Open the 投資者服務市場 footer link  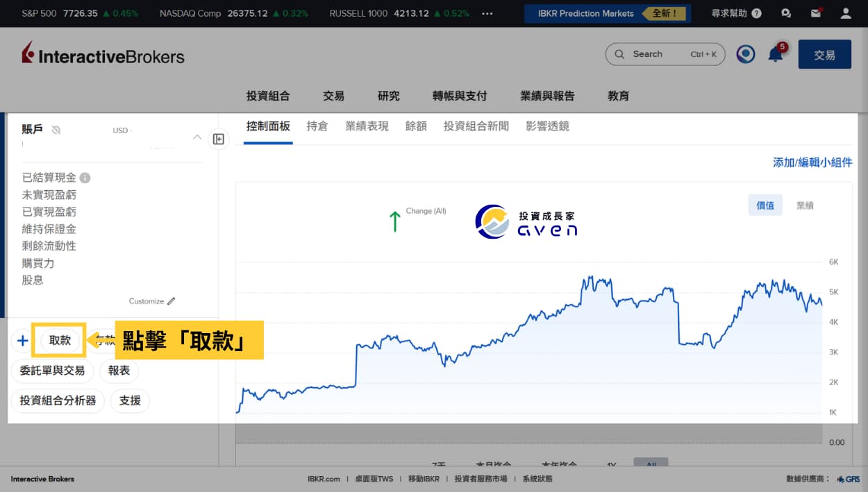pyautogui.click(x=481, y=479)
